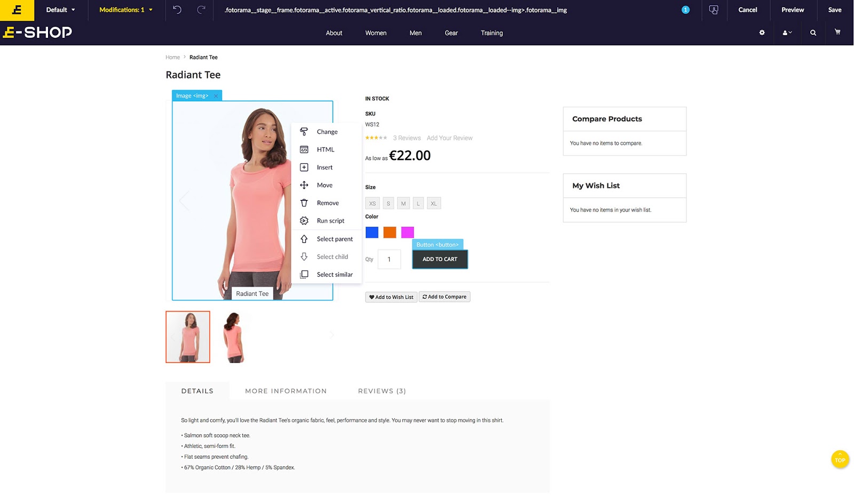Click Add to Wish List button
The height and width of the screenshot is (504, 854).
click(x=391, y=297)
